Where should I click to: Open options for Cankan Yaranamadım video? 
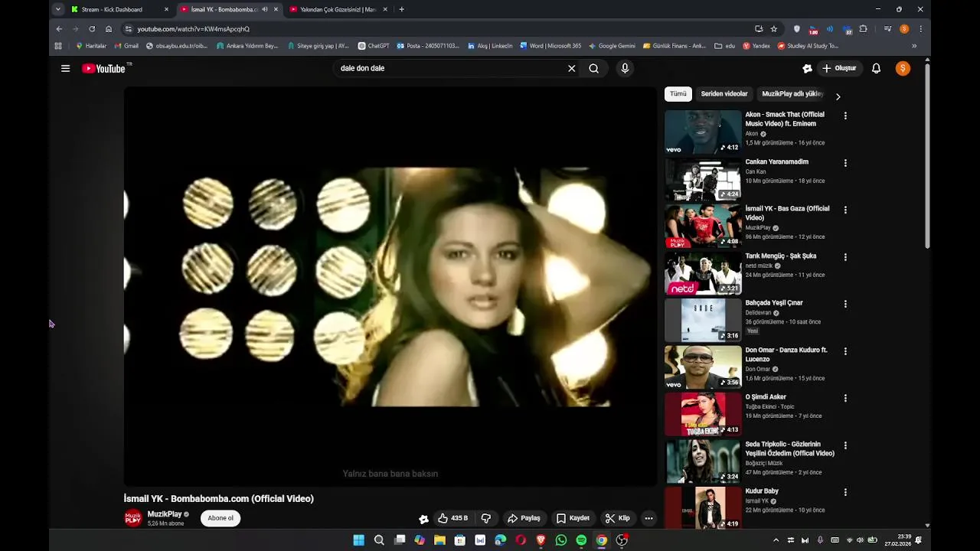pyautogui.click(x=845, y=163)
